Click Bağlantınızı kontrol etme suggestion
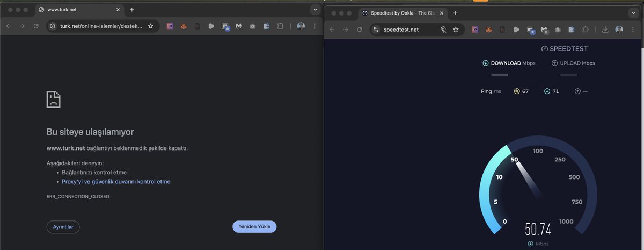Viewport: 644px width, 250px height. pos(94,172)
